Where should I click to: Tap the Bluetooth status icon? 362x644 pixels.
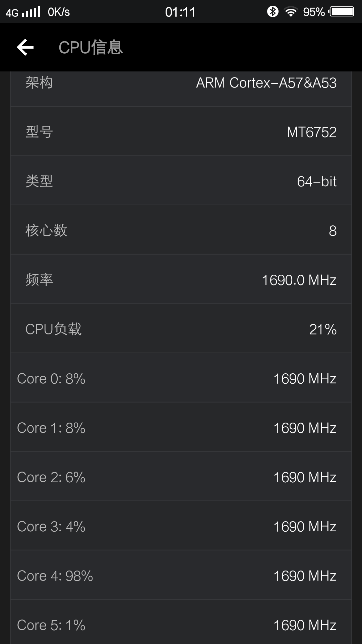click(273, 11)
